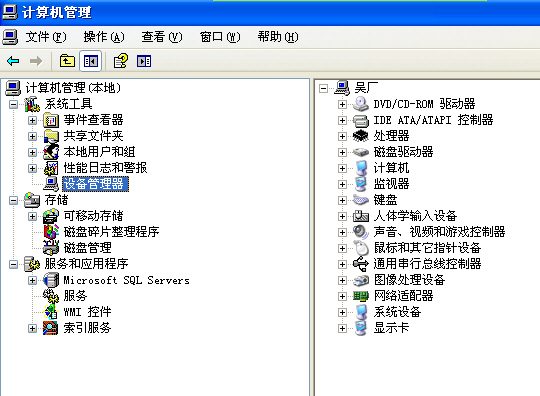
Task: Click the Local Users and Groups (本地用户和组) icon
Action: [51, 152]
